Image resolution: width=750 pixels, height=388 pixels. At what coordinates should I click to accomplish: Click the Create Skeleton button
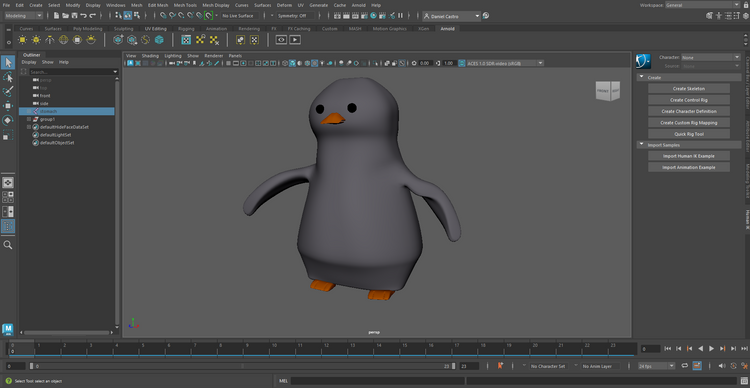[x=689, y=89]
